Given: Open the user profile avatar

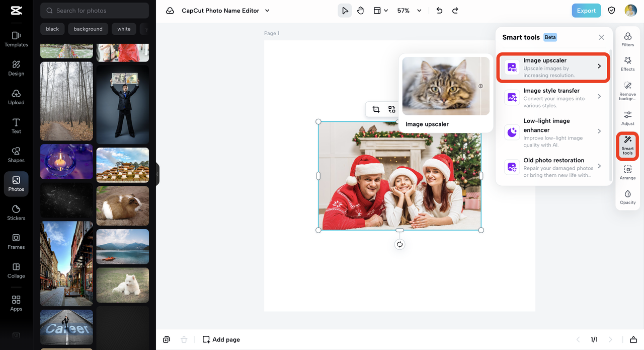Looking at the screenshot, I should (631, 11).
